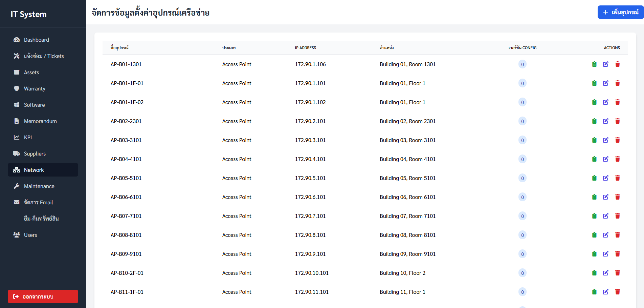This screenshot has height=308, width=644.
Task: Click the ประเภท column header
Action: [229, 48]
